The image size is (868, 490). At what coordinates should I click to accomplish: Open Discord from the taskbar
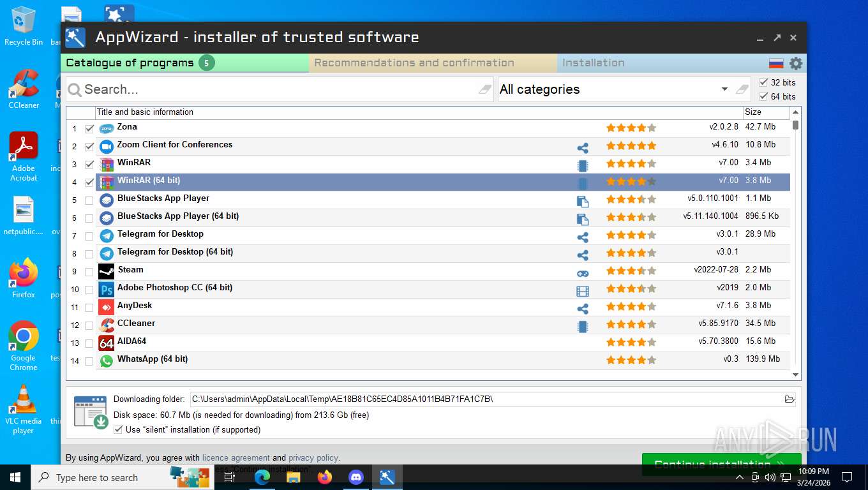356,477
